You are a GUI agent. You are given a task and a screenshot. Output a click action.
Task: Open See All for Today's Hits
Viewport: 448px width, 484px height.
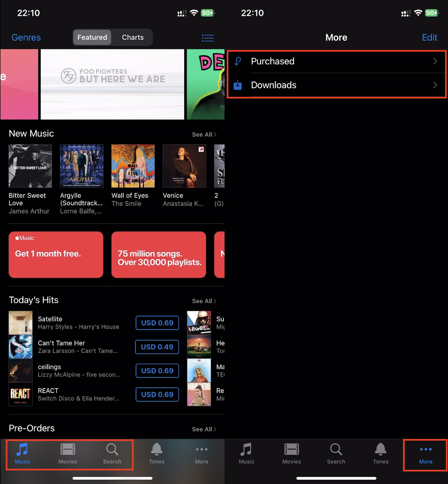204,301
